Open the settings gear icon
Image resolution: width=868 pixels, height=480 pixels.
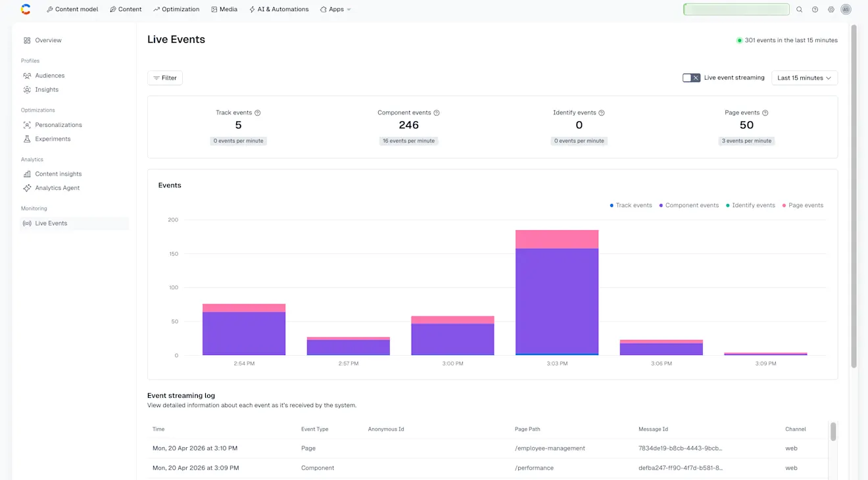[830, 9]
